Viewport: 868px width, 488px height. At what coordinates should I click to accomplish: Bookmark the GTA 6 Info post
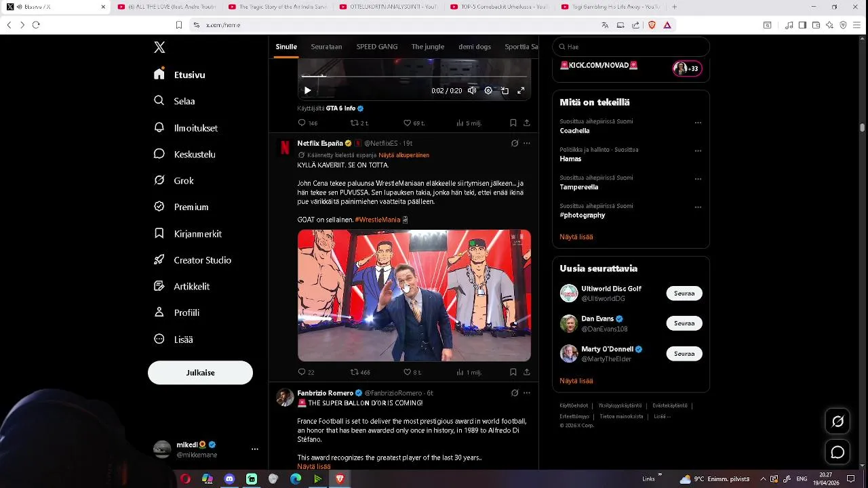(x=513, y=123)
